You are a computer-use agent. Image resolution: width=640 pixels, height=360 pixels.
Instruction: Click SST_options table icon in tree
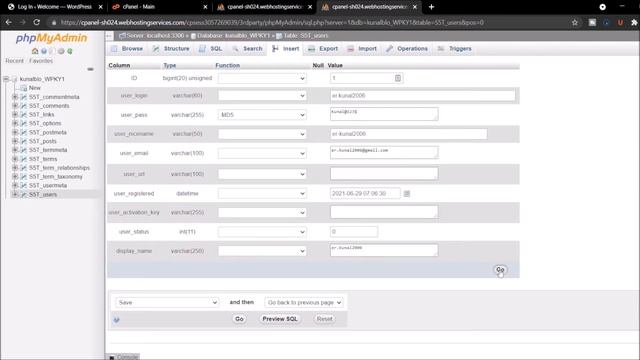[x=24, y=123]
